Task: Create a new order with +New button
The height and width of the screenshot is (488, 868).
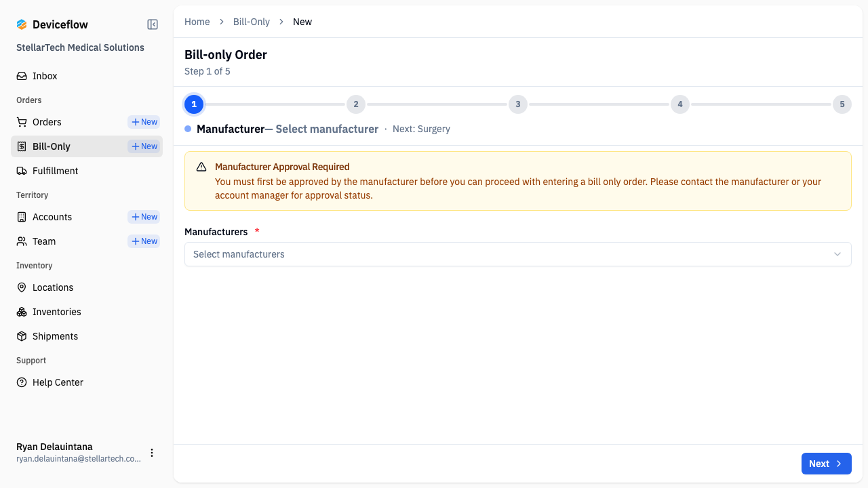Action: pos(143,122)
